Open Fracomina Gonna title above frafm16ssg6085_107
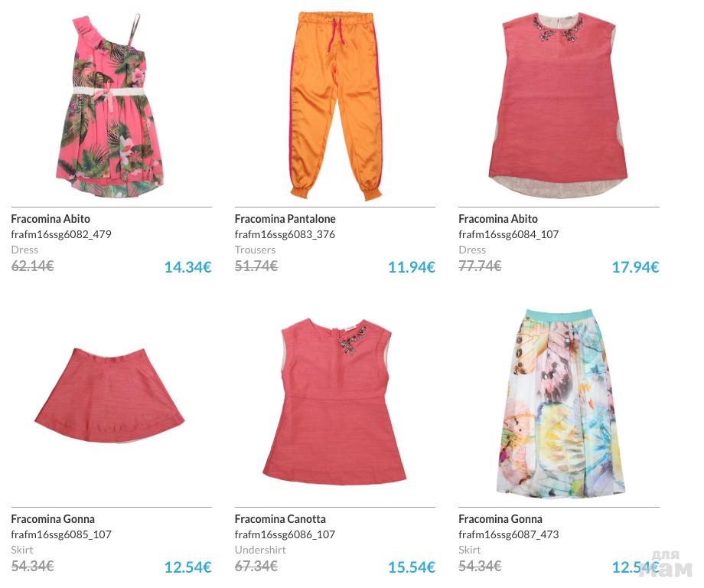Viewport: 704px width, 588px height. [x=53, y=519]
